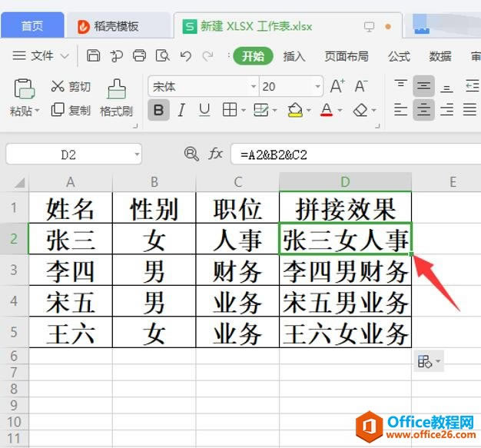
Task: Click the Undo arrow icon
Action: pyautogui.click(x=186, y=56)
